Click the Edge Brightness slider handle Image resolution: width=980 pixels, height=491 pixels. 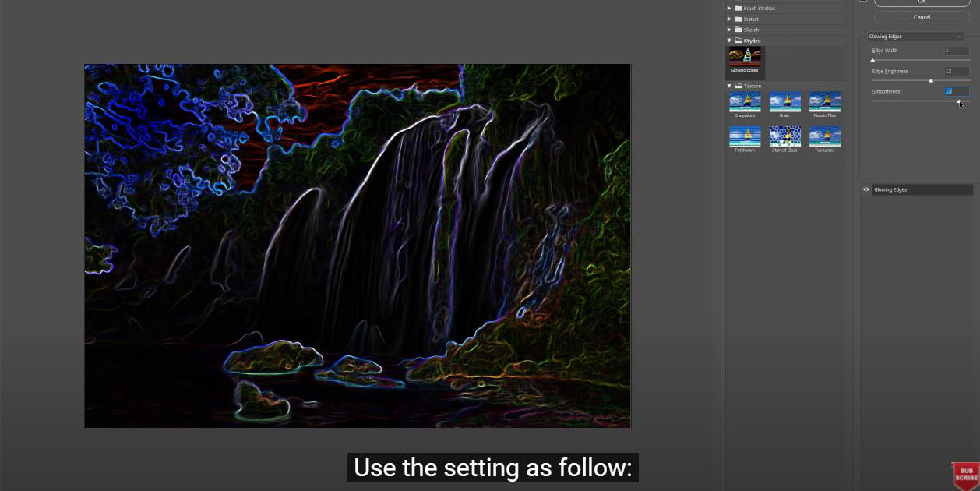click(x=931, y=80)
